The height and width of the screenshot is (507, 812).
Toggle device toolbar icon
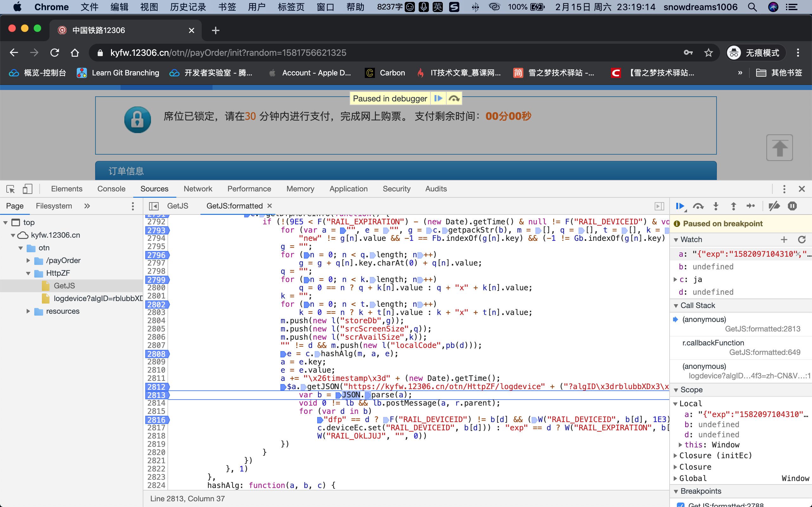pyautogui.click(x=28, y=189)
